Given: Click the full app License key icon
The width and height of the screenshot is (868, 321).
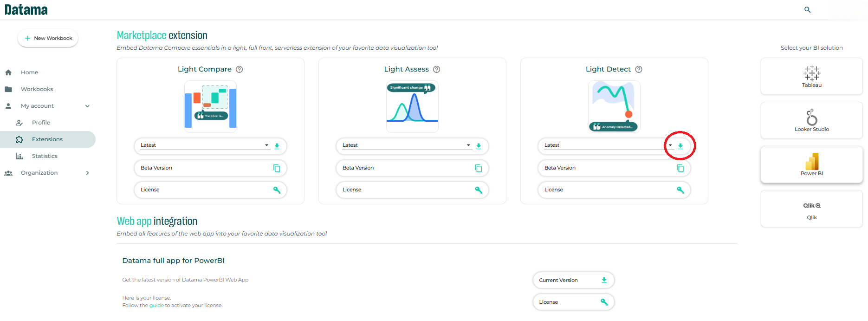Looking at the screenshot, I should click(604, 302).
